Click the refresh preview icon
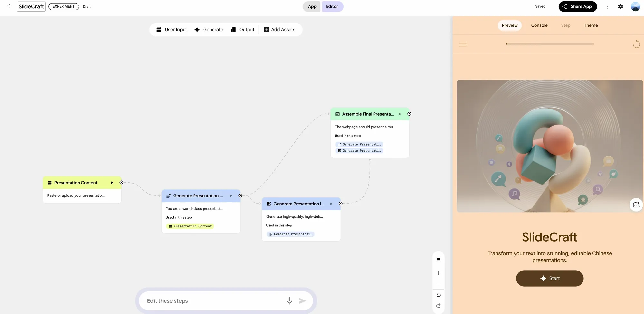This screenshot has height=314, width=644. (636, 44)
